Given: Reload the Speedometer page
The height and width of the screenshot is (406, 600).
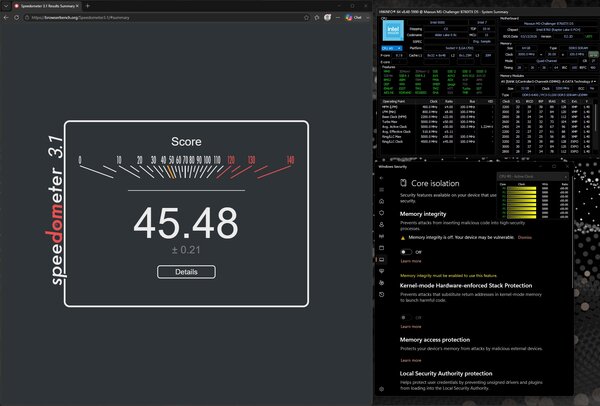Looking at the screenshot, I should click(x=16, y=18).
